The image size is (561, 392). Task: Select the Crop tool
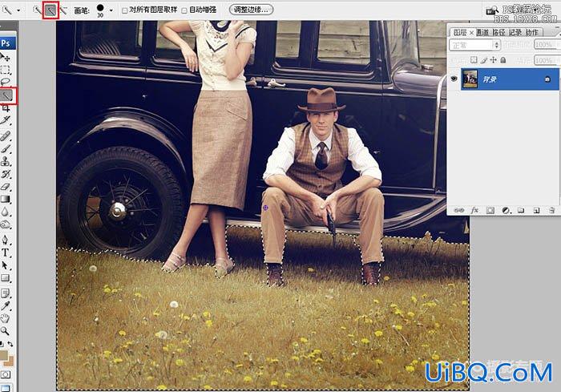coord(6,108)
